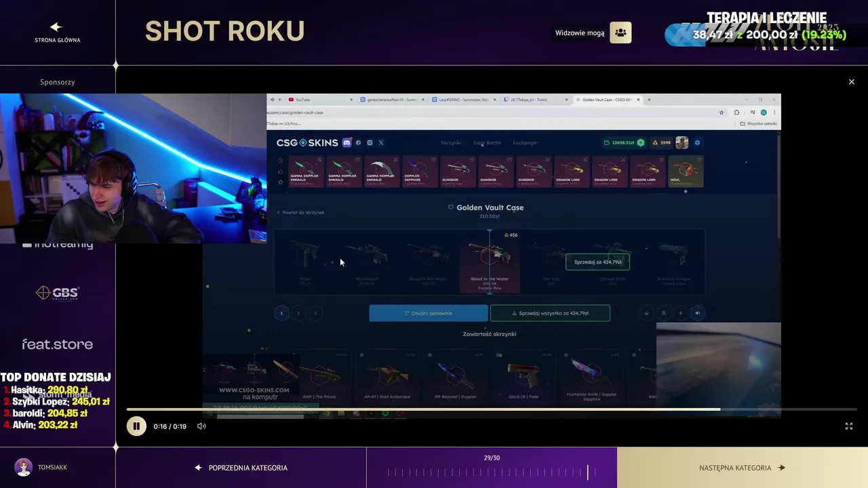The image size is (868, 488).
Task: Open the feat.store sponsor logo
Action: pos(58,344)
